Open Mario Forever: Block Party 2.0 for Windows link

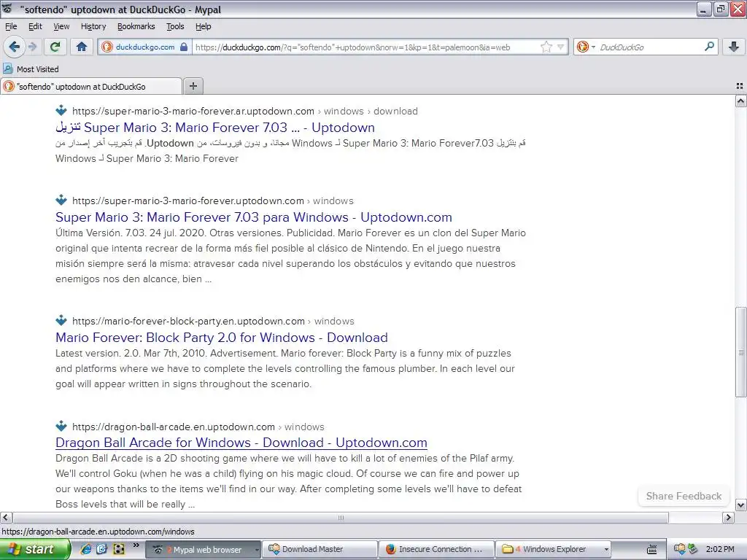[x=222, y=338]
